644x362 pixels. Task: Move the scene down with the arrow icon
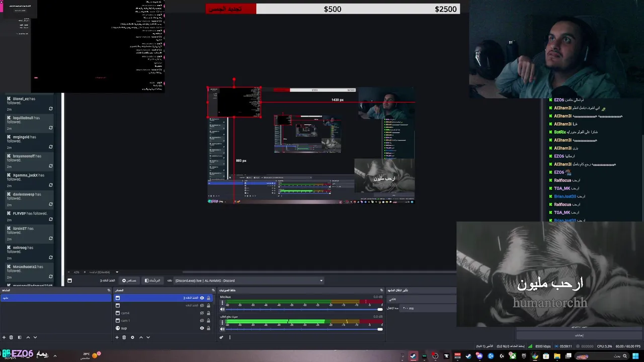point(35,337)
